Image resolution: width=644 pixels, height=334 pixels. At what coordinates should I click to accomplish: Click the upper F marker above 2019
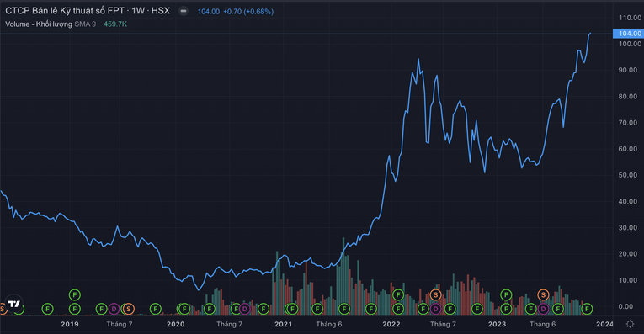74,294
